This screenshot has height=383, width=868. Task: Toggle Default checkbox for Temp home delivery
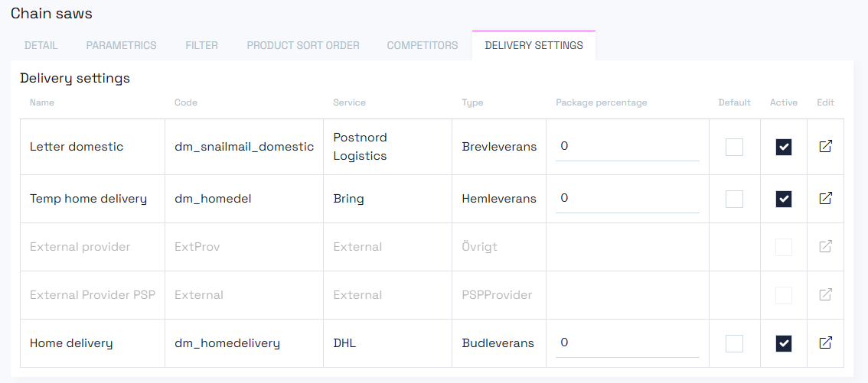[x=734, y=199]
